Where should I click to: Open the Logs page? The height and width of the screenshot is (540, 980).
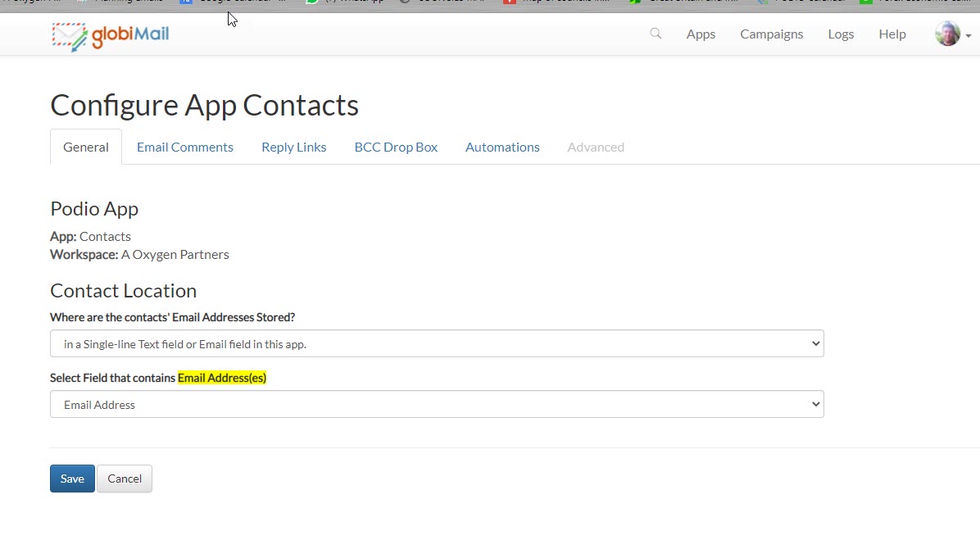(841, 34)
